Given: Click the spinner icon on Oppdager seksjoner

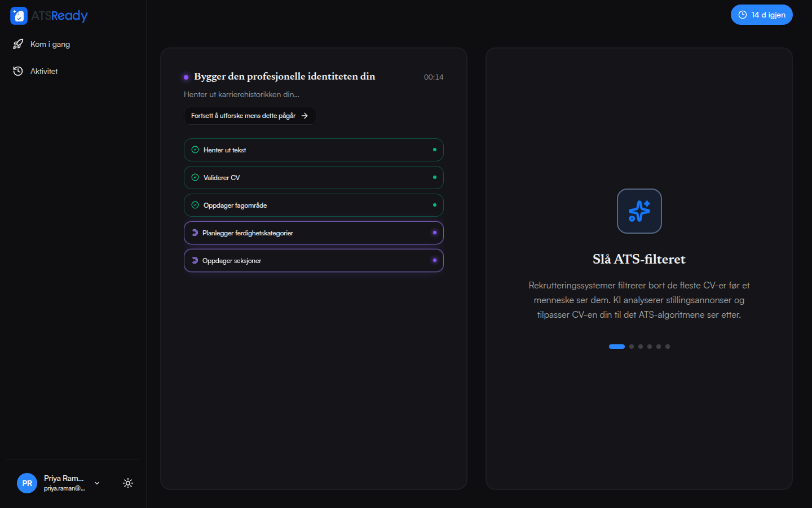Looking at the screenshot, I should point(195,260).
